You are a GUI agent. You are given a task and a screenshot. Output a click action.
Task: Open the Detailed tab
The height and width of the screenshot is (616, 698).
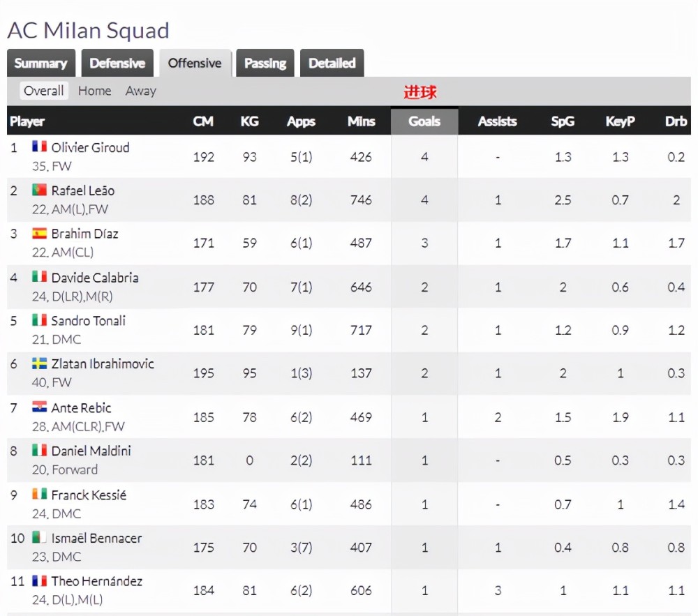(332, 63)
